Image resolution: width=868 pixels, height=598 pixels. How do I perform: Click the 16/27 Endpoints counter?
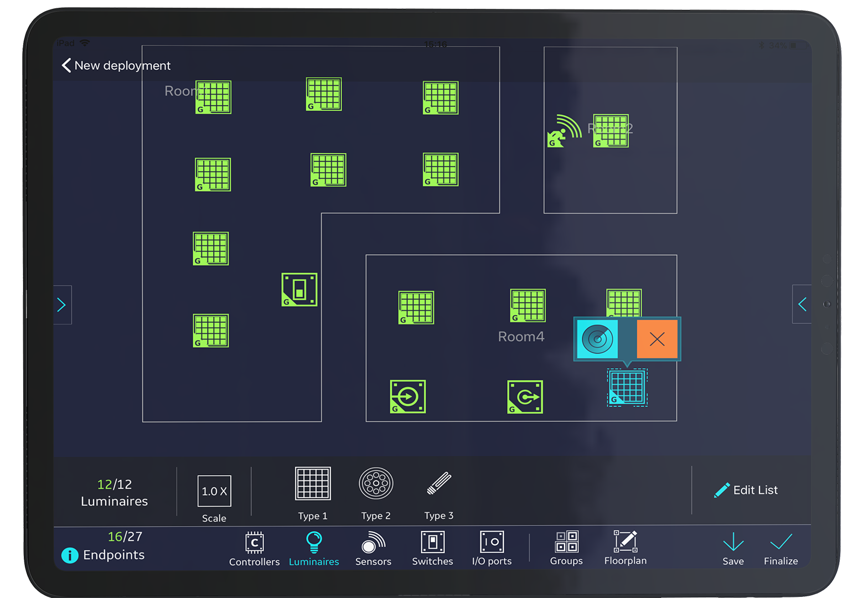(x=113, y=546)
